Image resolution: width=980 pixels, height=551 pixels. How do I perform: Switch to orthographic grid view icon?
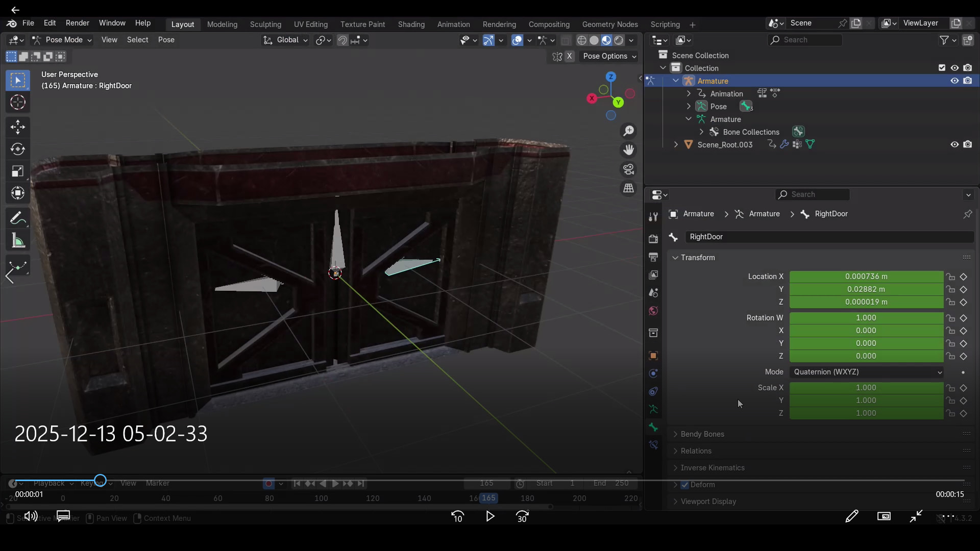tap(629, 188)
